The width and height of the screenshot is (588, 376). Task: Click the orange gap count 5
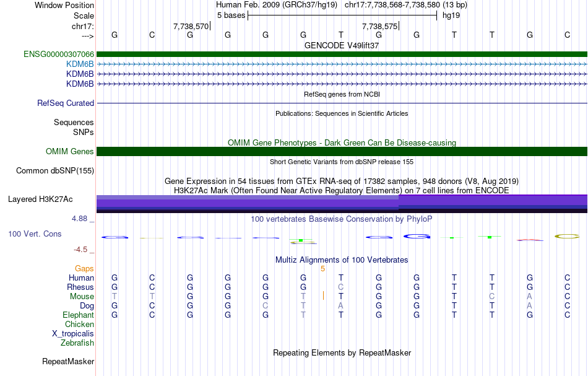coord(322,269)
